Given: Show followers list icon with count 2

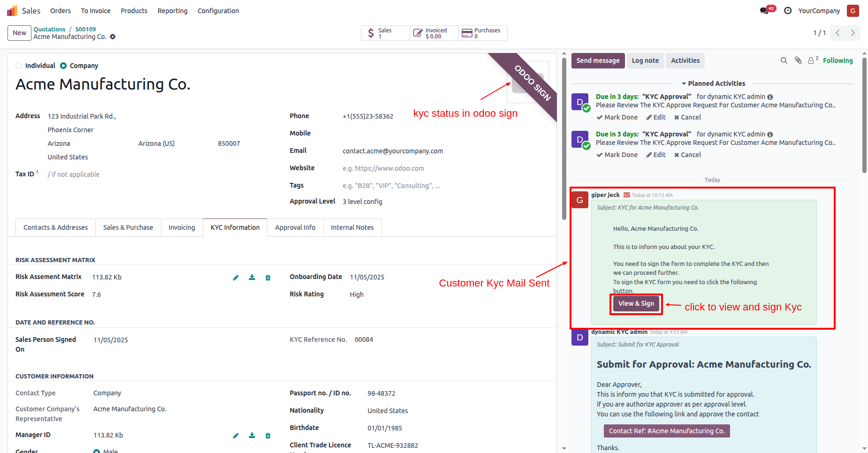Looking at the screenshot, I should click(x=813, y=60).
